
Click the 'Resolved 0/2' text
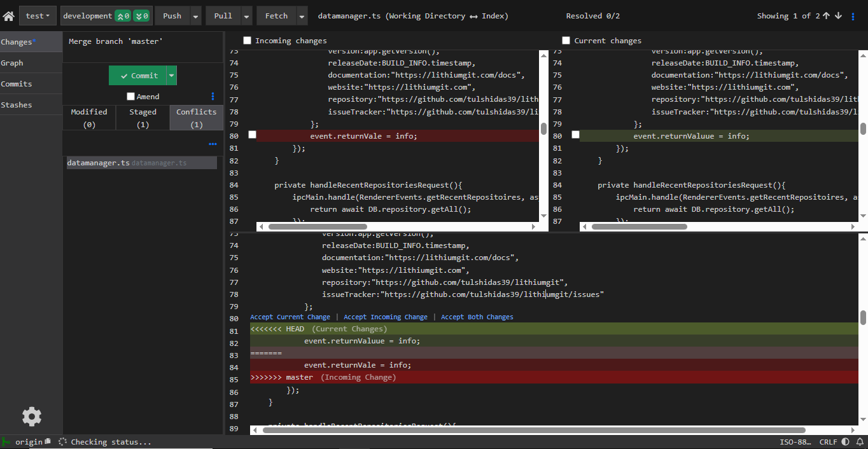[592, 16]
